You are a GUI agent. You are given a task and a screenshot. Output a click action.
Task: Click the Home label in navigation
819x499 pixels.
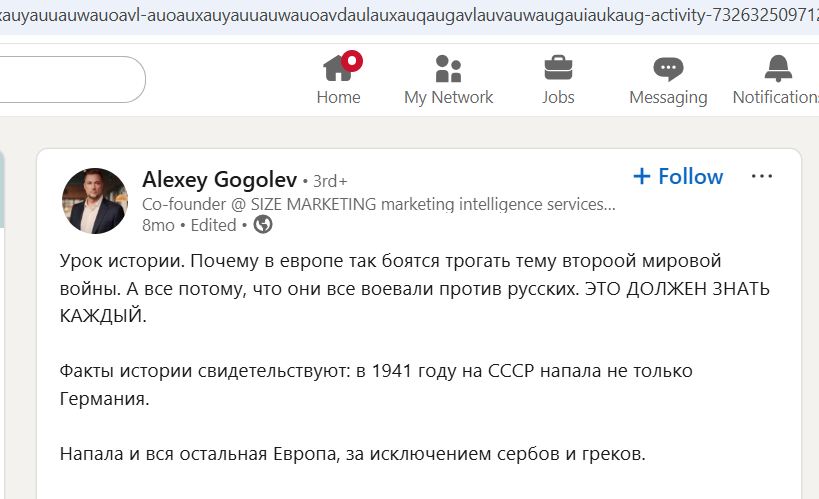click(338, 97)
